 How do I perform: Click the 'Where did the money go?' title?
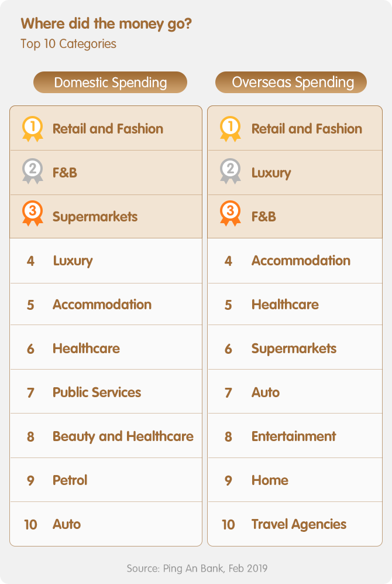106,24
